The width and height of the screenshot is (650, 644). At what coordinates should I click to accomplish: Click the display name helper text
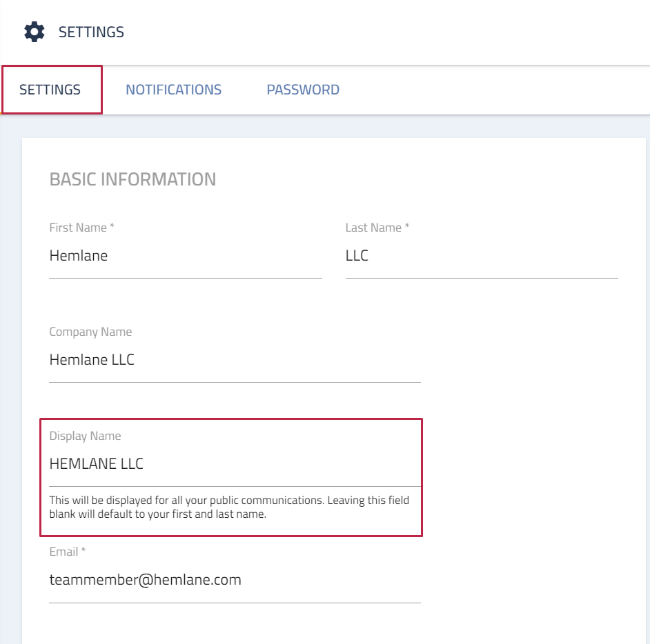tap(229, 507)
